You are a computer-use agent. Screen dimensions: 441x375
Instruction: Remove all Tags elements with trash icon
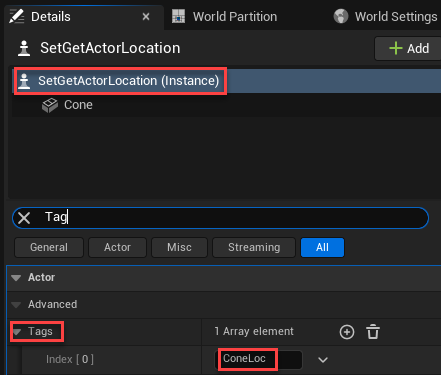(373, 332)
